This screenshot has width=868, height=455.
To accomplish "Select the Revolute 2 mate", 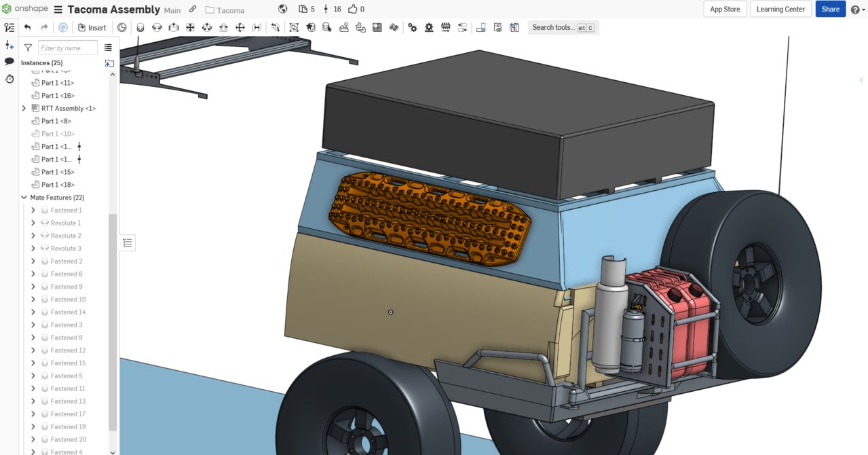I will 66,236.
